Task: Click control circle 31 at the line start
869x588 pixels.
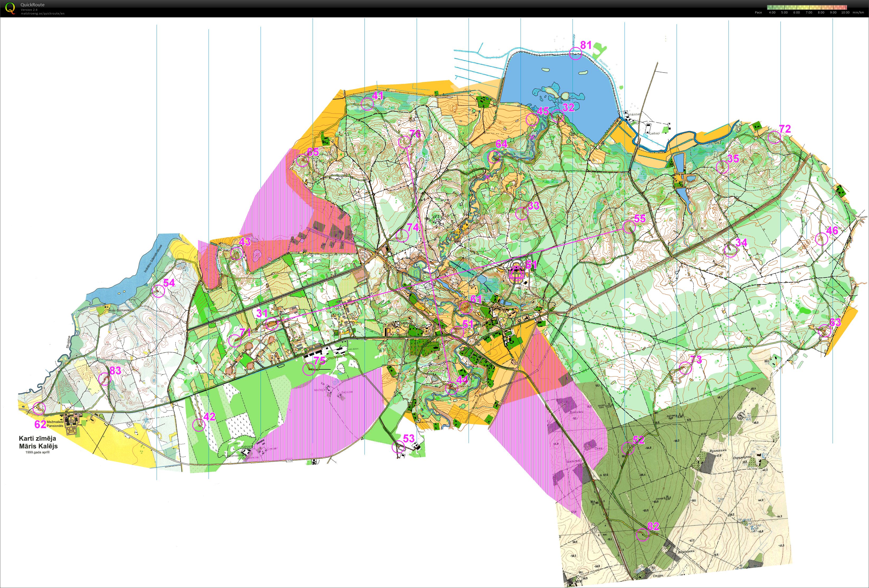Action: [x=272, y=324]
